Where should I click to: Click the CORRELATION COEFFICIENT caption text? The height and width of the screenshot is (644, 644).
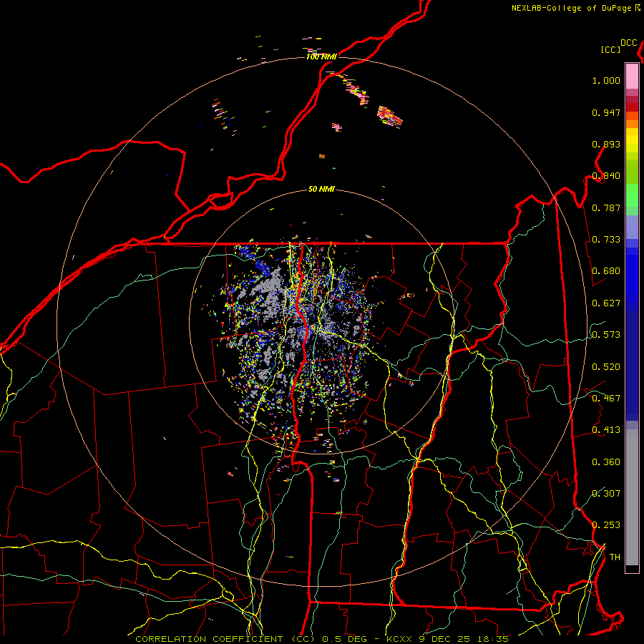(x=209, y=639)
